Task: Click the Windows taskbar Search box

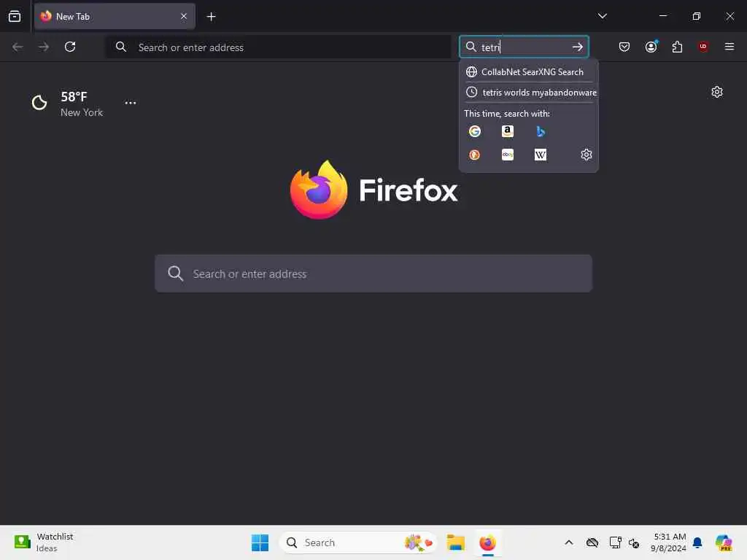Action: pyautogui.click(x=358, y=542)
